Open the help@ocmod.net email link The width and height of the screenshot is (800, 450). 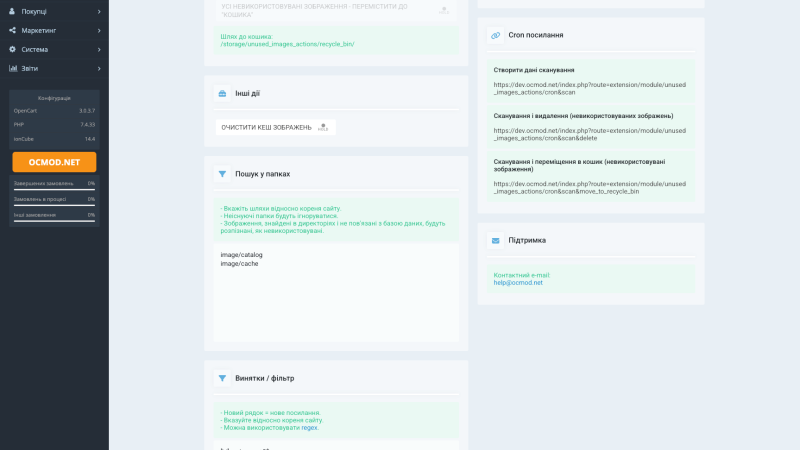[x=518, y=283]
